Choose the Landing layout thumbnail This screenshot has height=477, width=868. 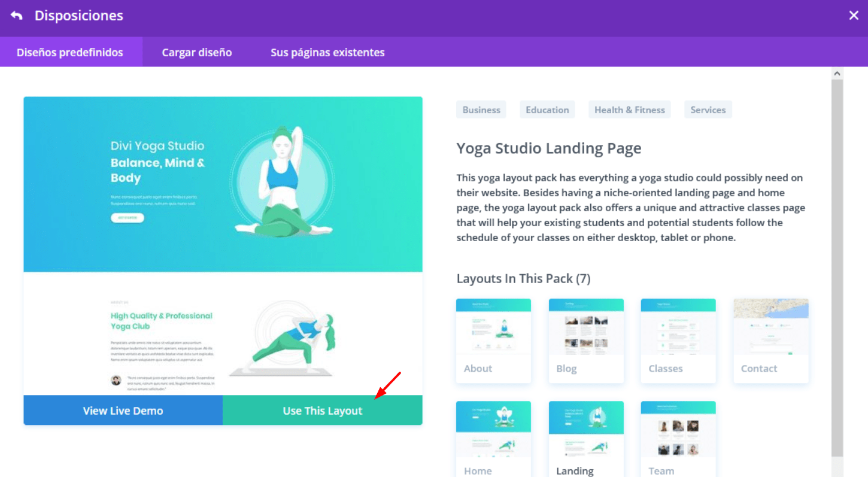(x=586, y=439)
